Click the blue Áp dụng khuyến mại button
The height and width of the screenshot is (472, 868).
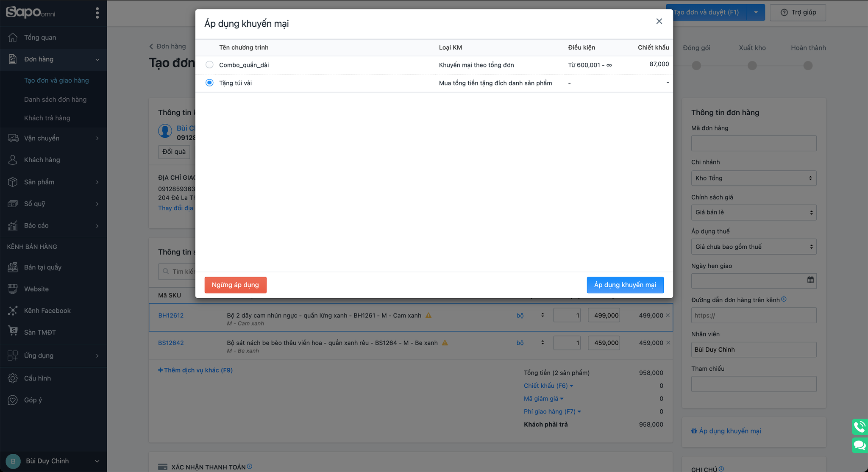pos(625,285)
